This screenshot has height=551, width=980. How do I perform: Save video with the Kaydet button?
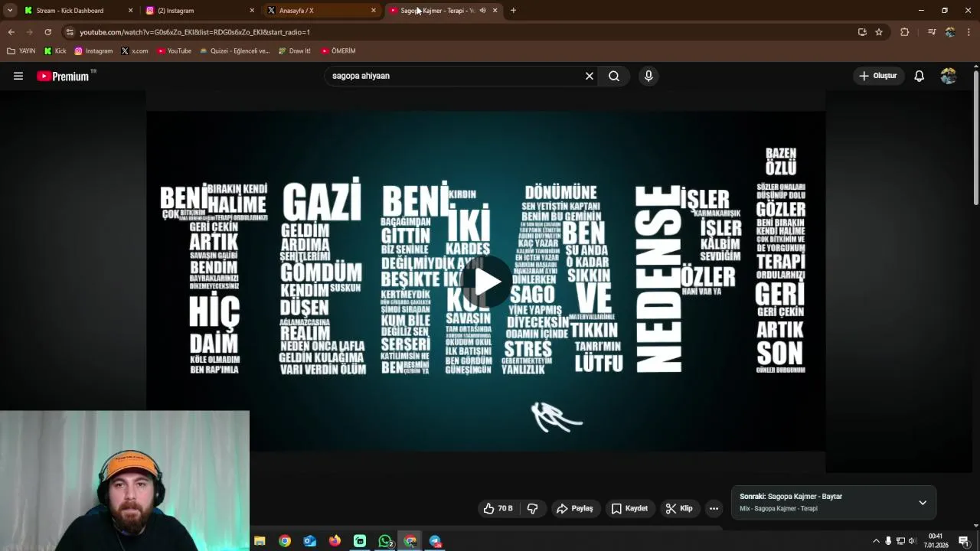coord(629,508)
